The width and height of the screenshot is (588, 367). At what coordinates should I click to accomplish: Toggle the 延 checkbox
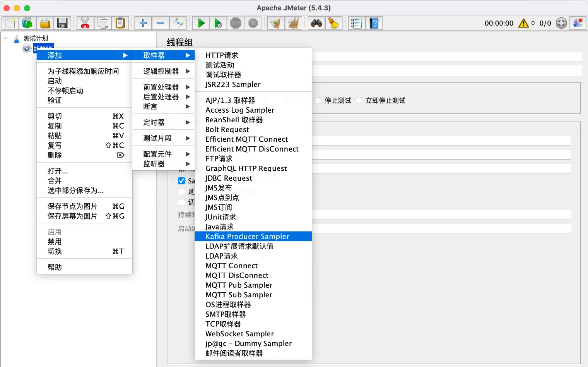181,191
